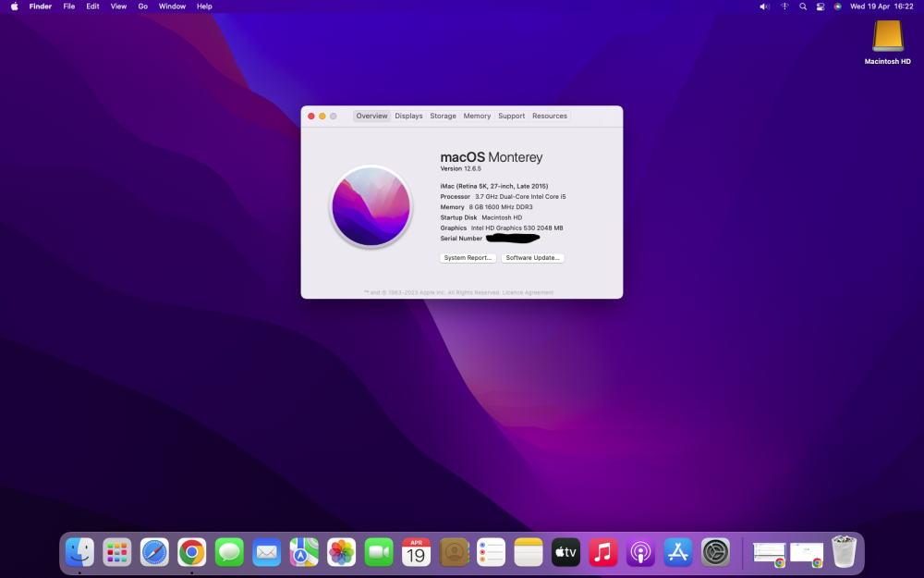This screenshot has height=578, width=924.
Task: Open Music app in the Dock
Action: pyautogui.click(x=602, y=553)
